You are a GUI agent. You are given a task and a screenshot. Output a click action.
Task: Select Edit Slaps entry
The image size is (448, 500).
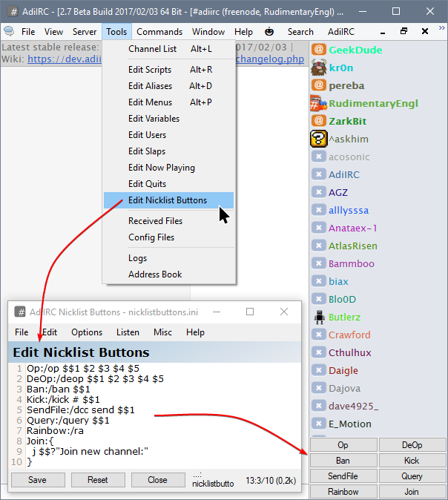[168, 151]
